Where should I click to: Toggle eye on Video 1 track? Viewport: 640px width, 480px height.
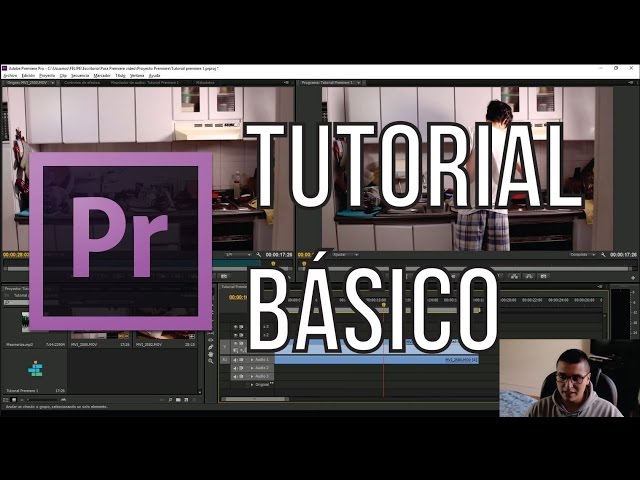(x=236, y=344)
